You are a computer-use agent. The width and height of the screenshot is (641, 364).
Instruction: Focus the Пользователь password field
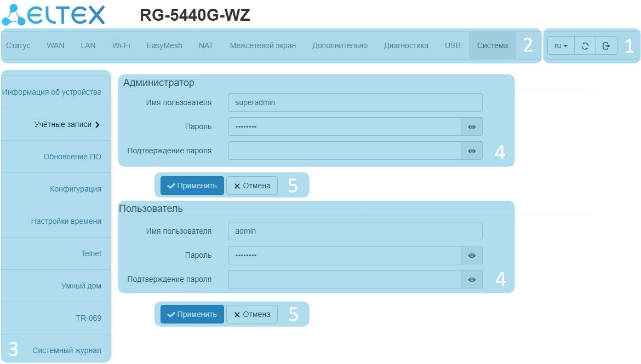tap(345, 255)
